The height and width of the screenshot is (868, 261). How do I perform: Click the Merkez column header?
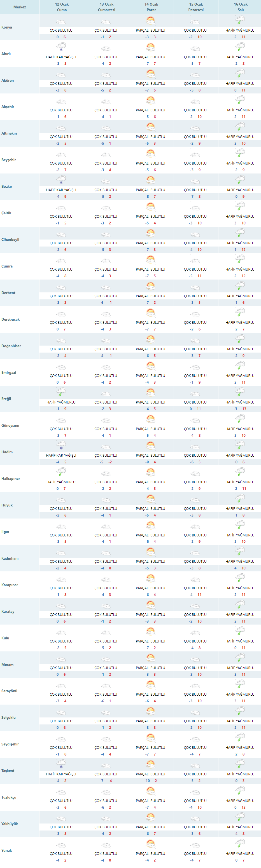(x=20, y=7)
